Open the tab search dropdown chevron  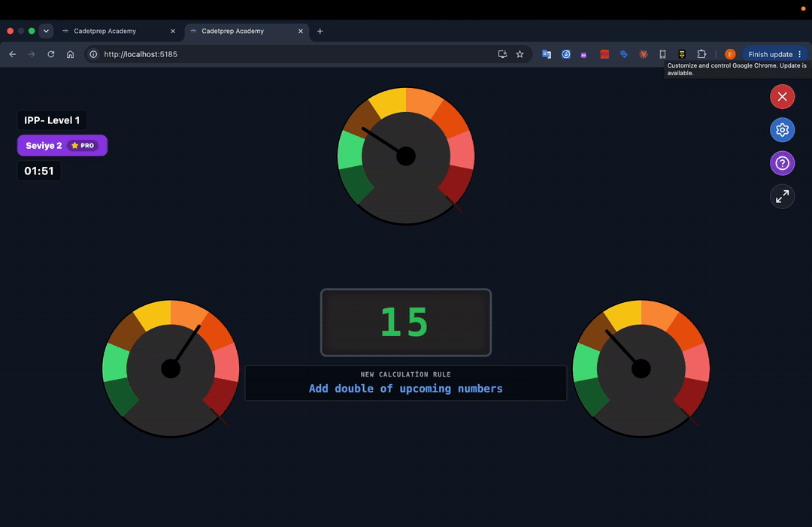click(46, 31)
